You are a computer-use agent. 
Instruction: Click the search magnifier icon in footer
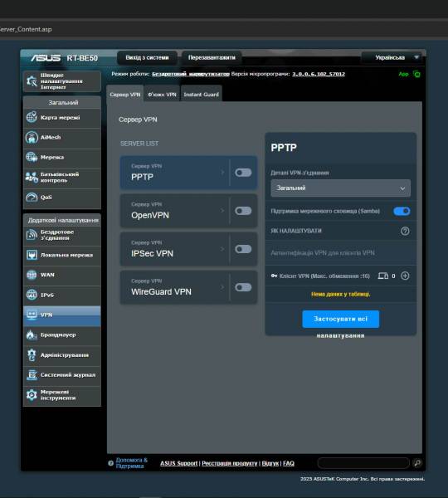pos(417,463)
